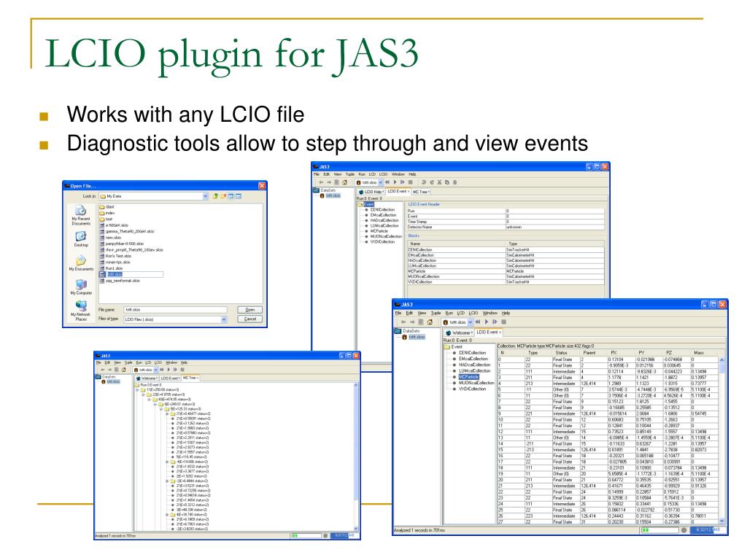This screenshot has height=560, width=747.
Task: Click progress bar in MCParticle table window status bar
Action: tap(659, 530)
